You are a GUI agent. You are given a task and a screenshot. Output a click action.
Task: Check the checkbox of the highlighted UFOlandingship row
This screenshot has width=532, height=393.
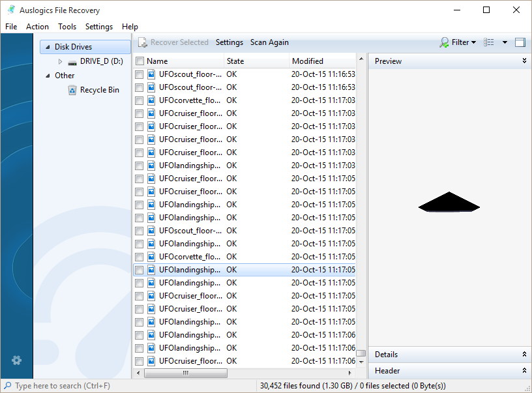click(x=140, y=269)
